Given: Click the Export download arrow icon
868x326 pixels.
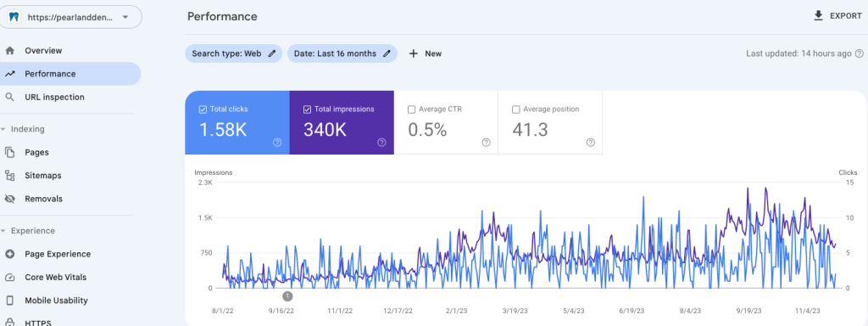Looking at the screenshot, I should click(818, 16).
